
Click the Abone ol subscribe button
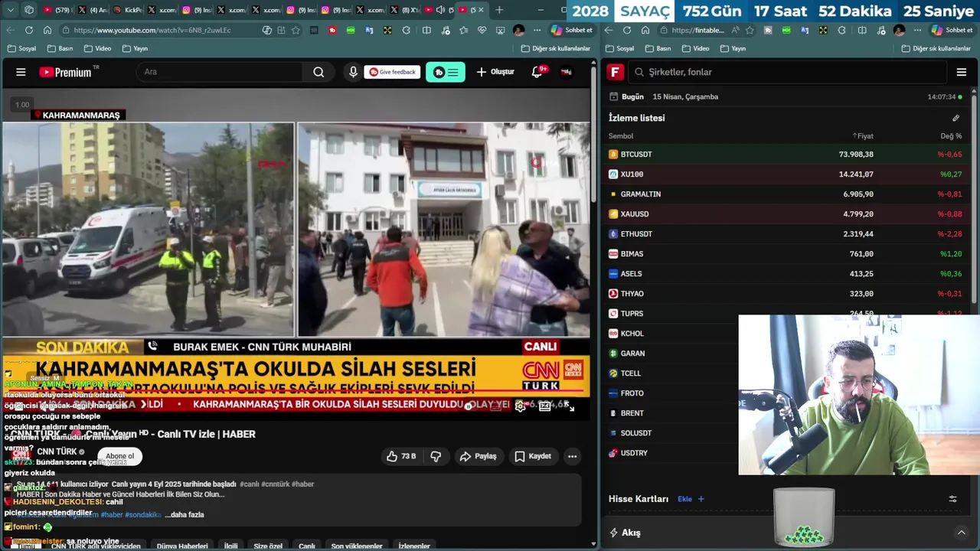point(119,456)
